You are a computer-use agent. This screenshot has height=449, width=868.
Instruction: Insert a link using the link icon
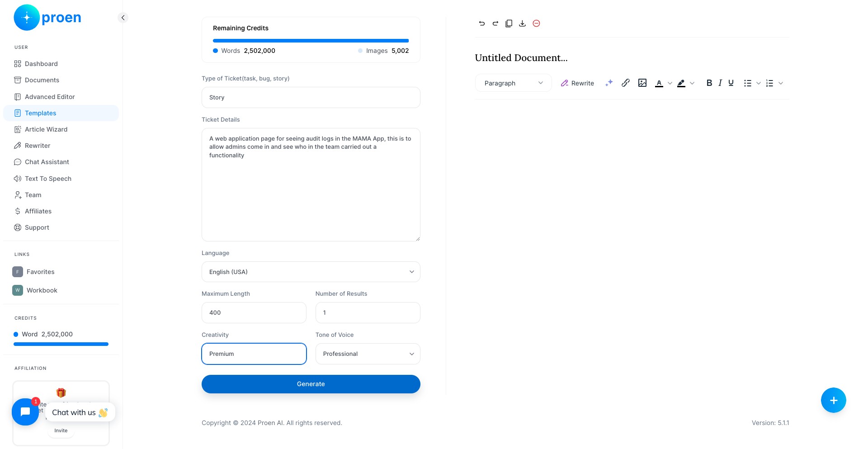pos(626,83)
